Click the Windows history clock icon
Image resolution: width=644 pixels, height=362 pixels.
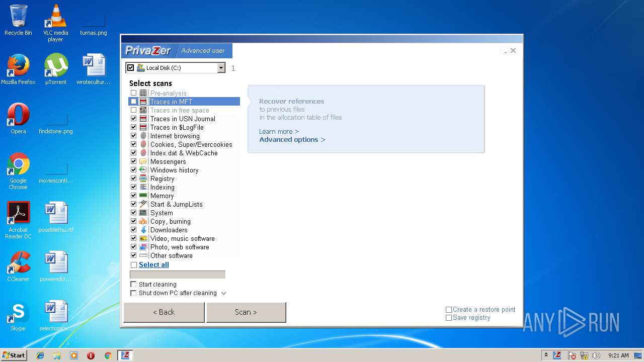pyautogui.click(x=143, y=170)
